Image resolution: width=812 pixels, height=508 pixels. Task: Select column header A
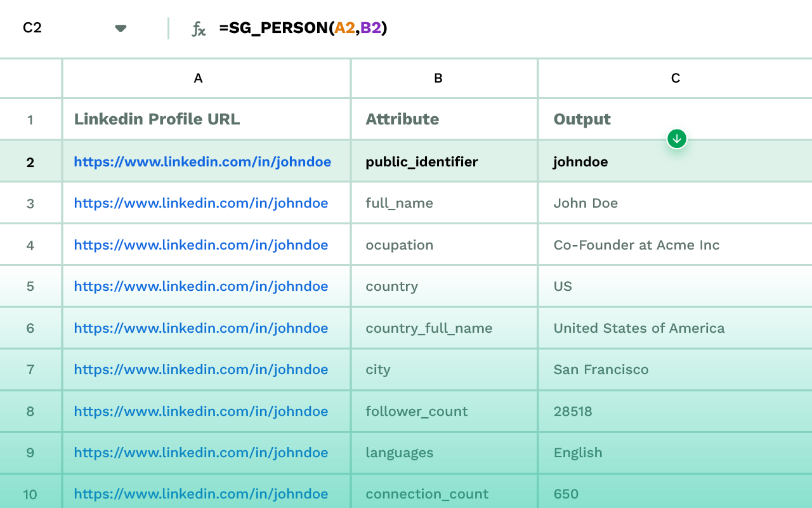click(198, 77)
